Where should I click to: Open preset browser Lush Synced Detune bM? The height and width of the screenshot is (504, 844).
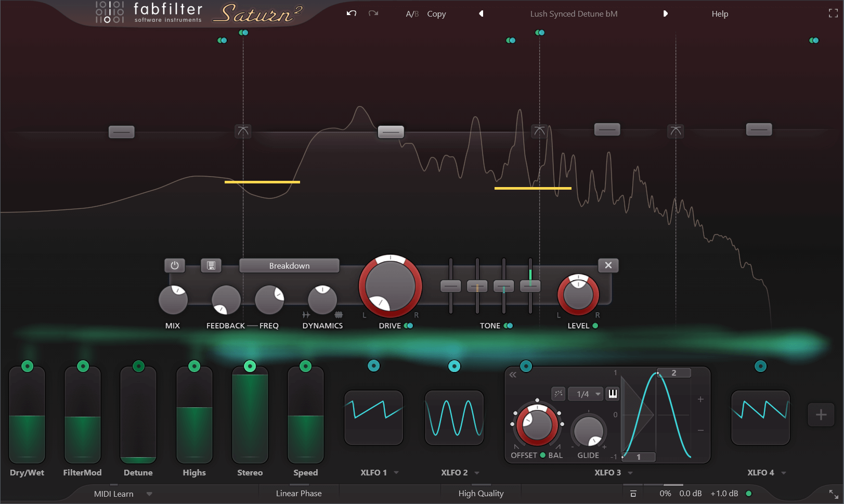574,14
